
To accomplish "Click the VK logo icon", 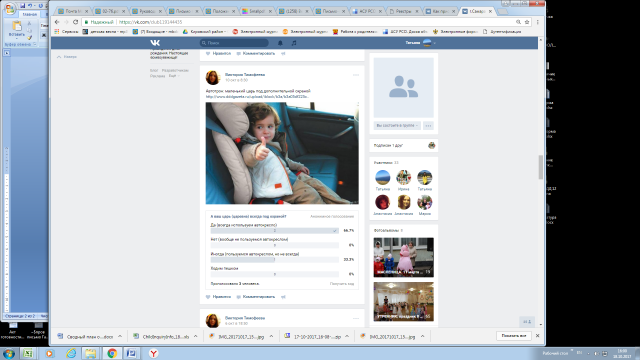I will tap(155, 43).
